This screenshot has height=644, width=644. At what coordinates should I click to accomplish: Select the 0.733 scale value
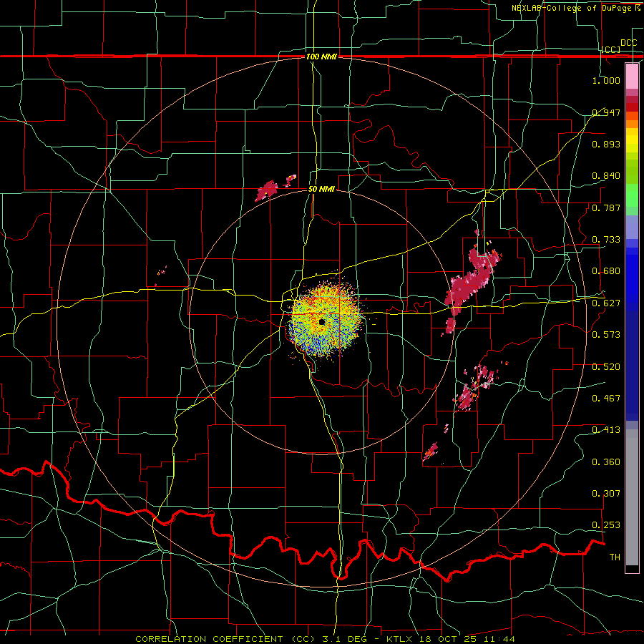click(x=606, y=240)
